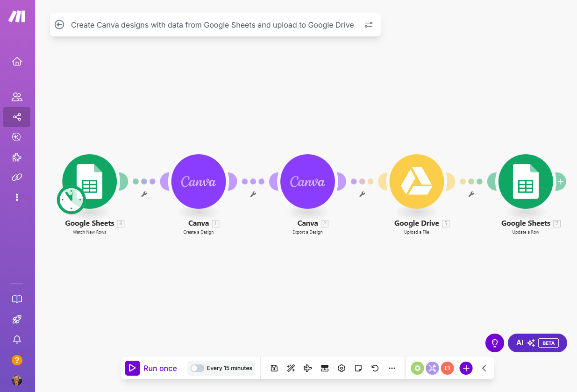
Task: Click the Connections link icon in the sidebar
Action: tap(17, 177)
